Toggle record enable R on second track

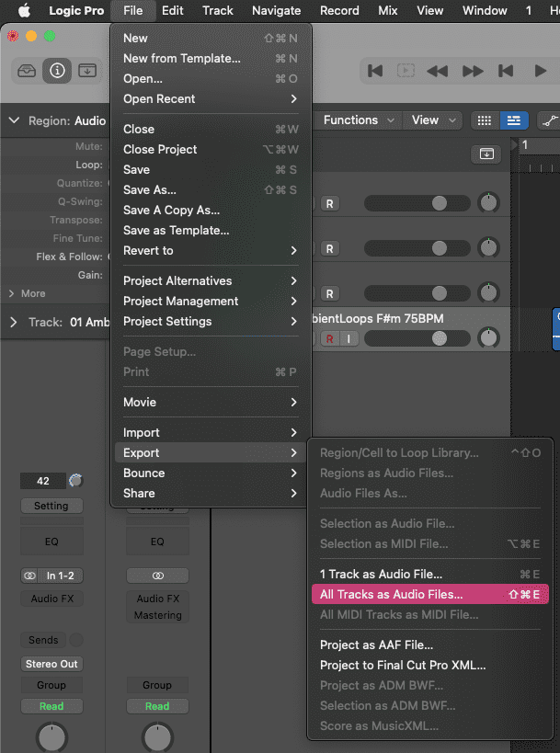330,249
